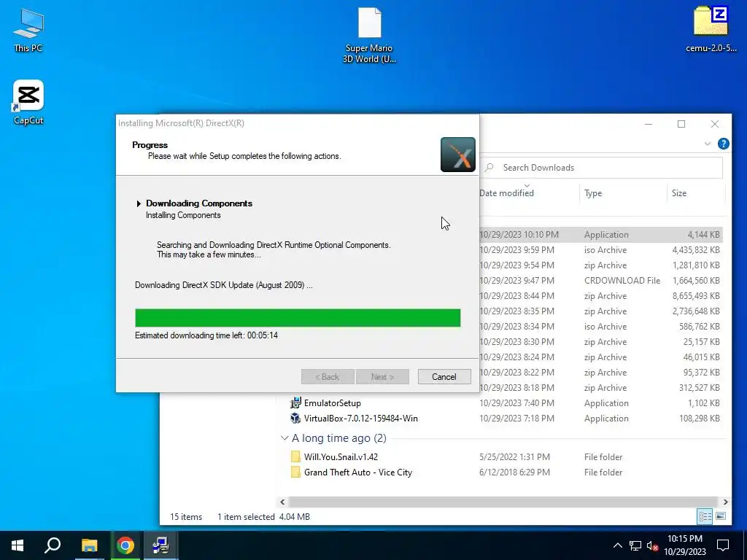Select zip Archive row sized 46,015 KB
Viewport: 747px width, 560px height.
tap(601, 357)
